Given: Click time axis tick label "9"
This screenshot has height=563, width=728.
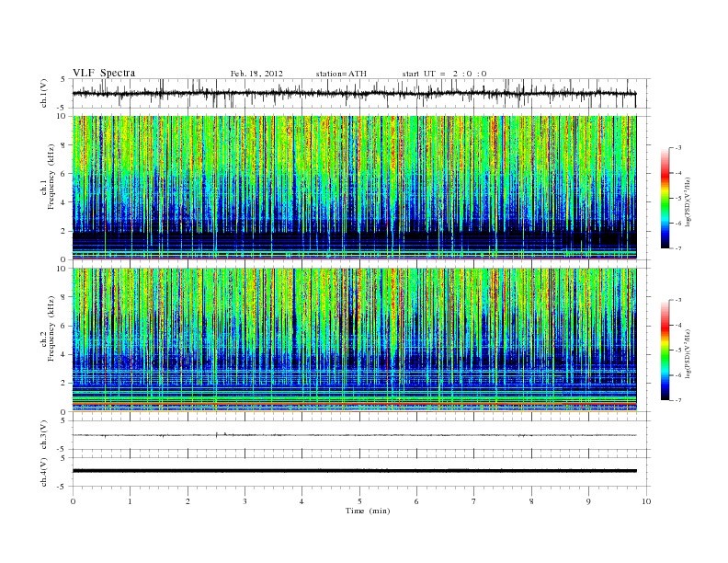Looking at the screenshot, I should point(588,501).
